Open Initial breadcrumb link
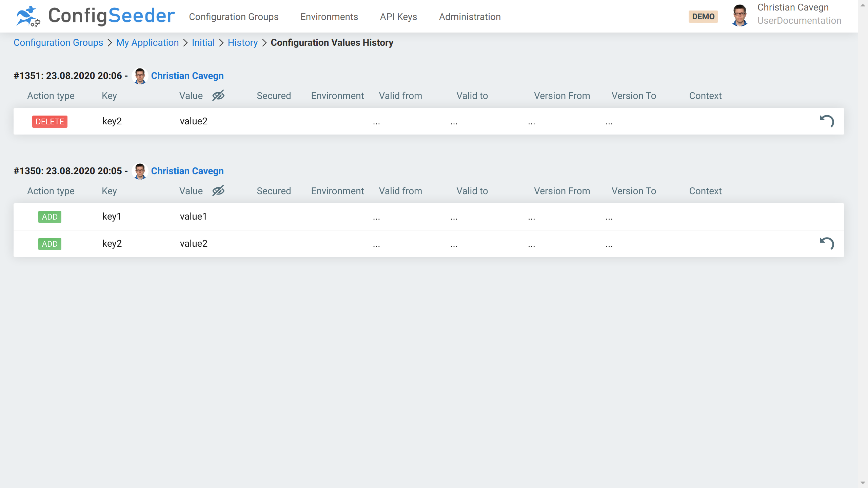Viewport: 868px width, 488px height. pos(203,43)
